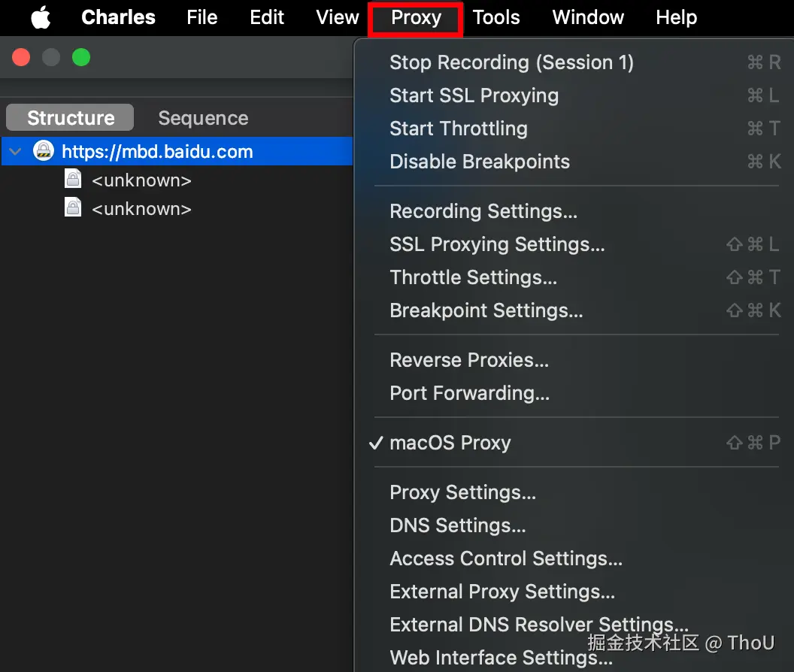The width and height of the screenshot is (794, 672).
Task: Open the Apple menu
Action: pyautogui.click(x=41, y=18)
